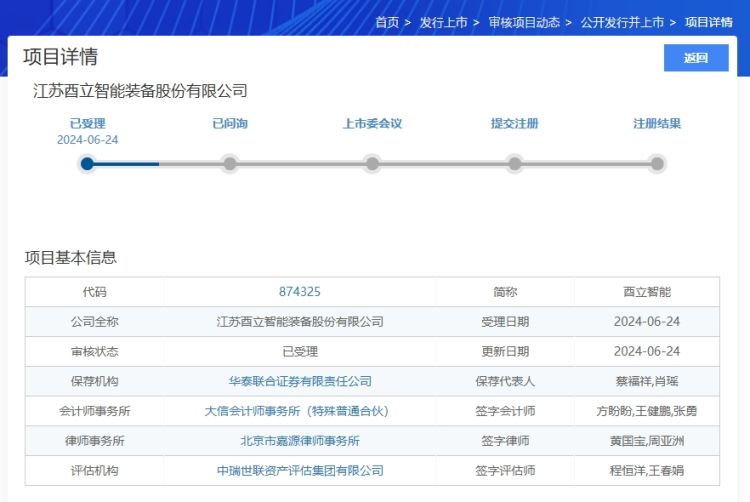This screenshot has width=750, height=502.
Task: Open 审核项目动态 breadcrumb link
Action: tap(524, 22)
